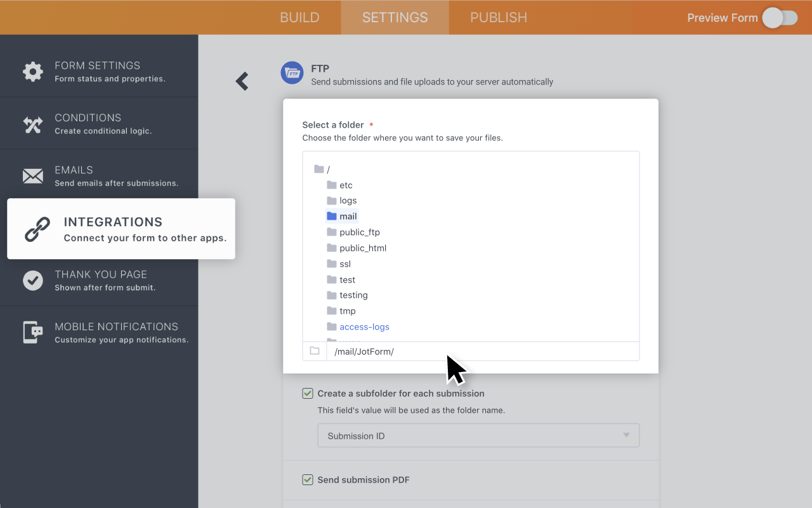
Task: Switch to the BUILD tab
Action: [x=299, y=18]
